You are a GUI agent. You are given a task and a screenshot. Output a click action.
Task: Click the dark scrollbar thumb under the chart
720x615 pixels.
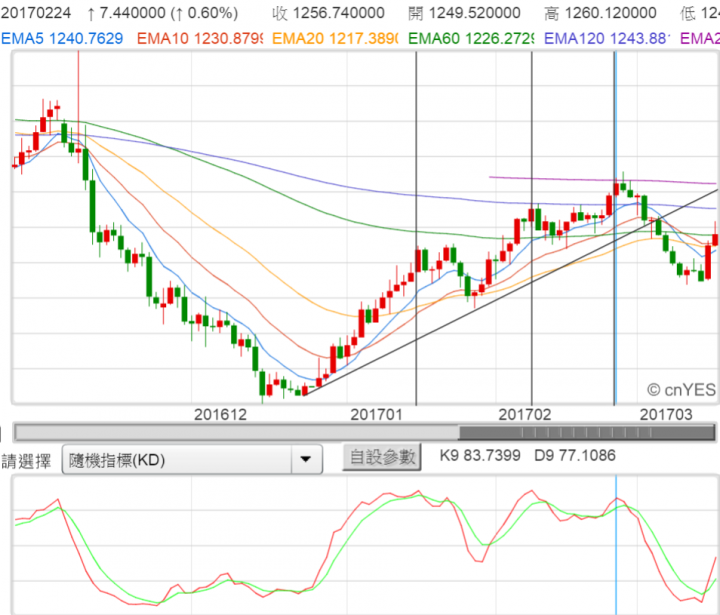coord(586,433)
